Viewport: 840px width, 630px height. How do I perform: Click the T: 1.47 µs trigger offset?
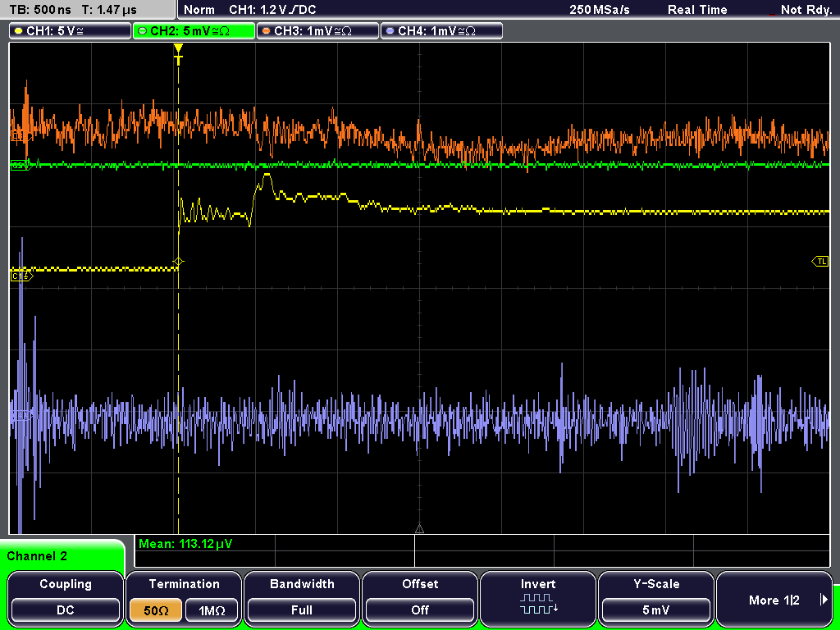coord(111,10)
